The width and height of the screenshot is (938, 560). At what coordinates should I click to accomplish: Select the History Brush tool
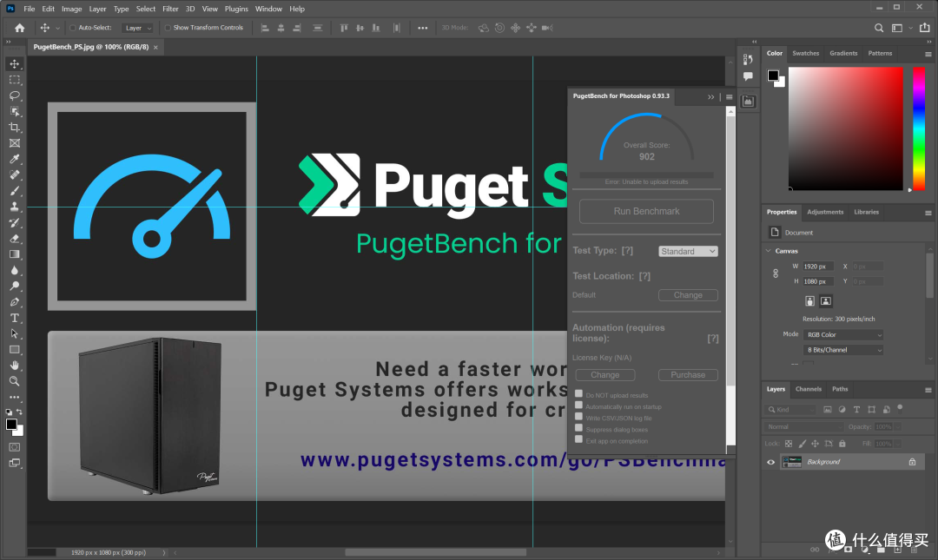15,222
